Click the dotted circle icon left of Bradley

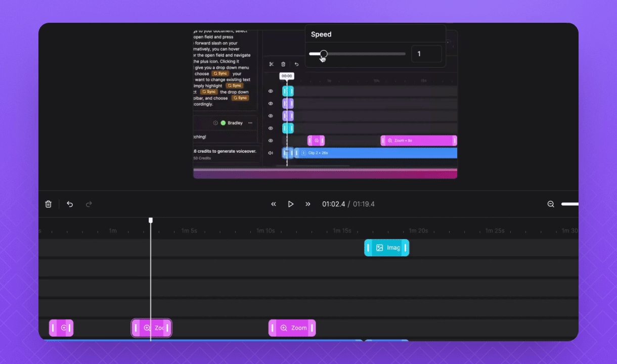[x=215, y=123]
